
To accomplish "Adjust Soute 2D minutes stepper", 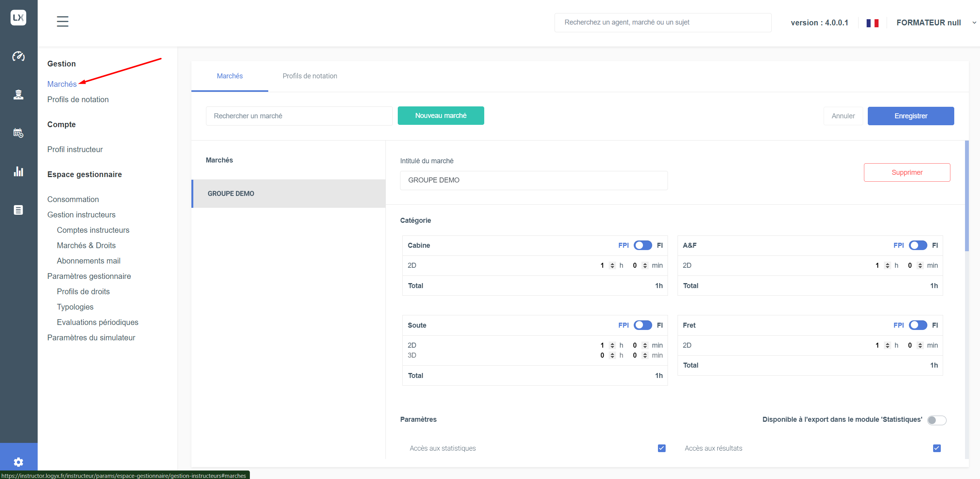I will pyautogui.click(x=645, y=345).
